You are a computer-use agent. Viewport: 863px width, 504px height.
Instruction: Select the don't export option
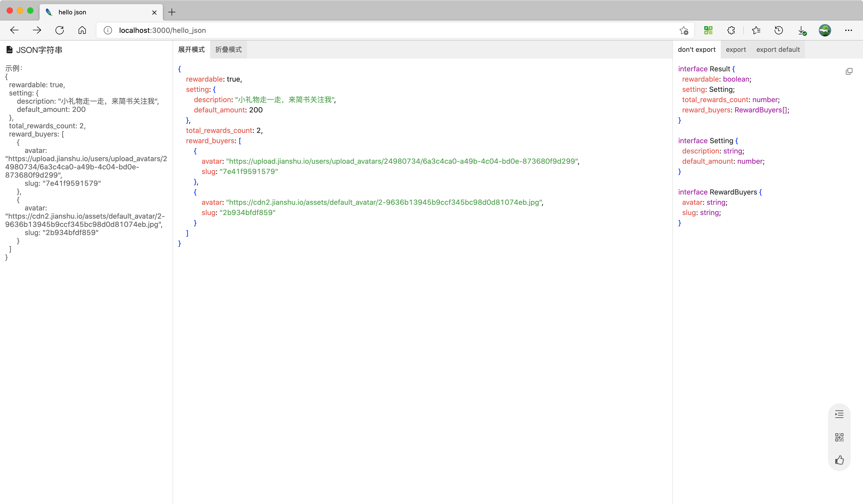[x=697, y=50]
